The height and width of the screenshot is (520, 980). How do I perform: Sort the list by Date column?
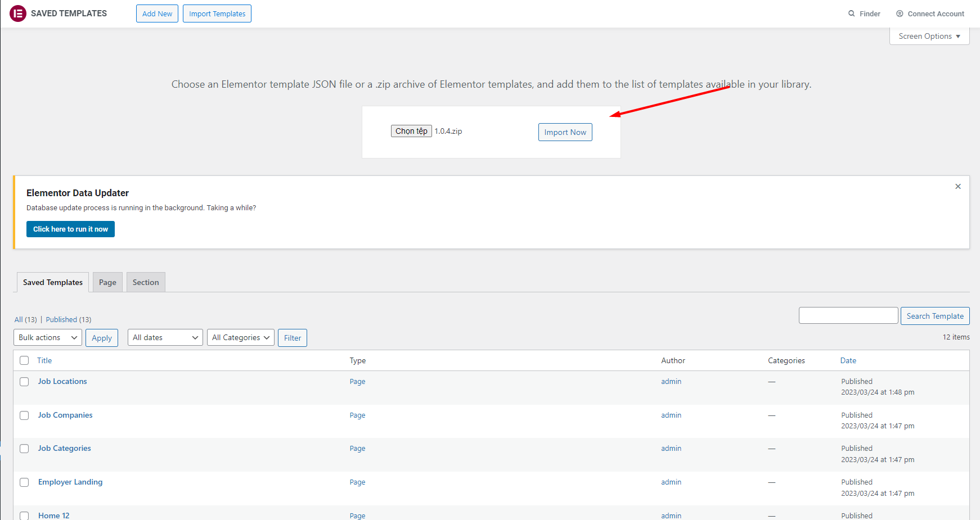click(x=848, y=360)
